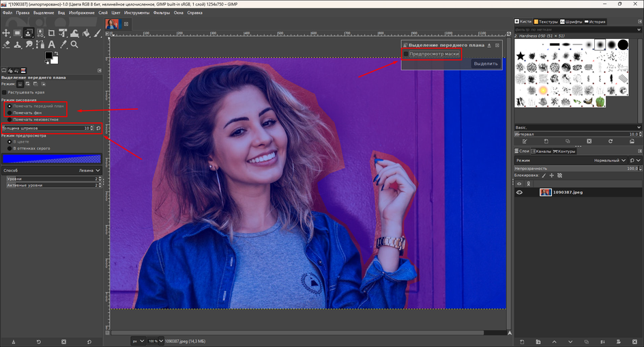Image resolution: width=644 pixels, height=347 pixels.
Task: Pick the Zoom magnifier tool
Action: [74, 44]
